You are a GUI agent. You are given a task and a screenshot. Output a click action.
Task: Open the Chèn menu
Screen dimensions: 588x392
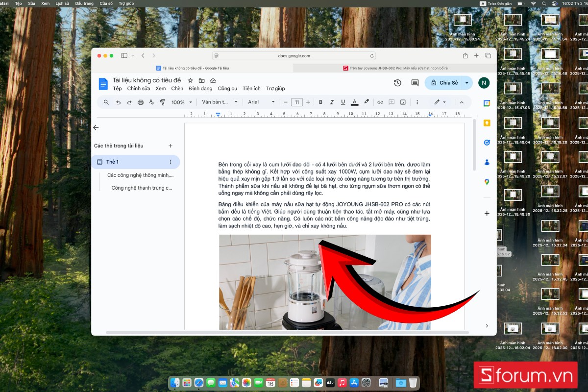[177, 89]
